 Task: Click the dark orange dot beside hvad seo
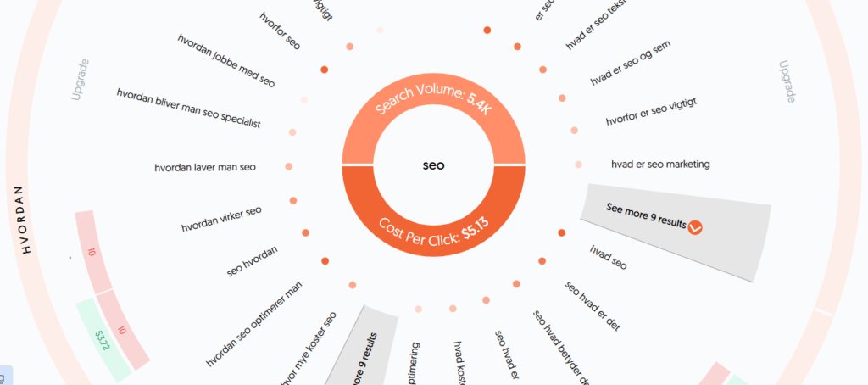click(560, 232)
